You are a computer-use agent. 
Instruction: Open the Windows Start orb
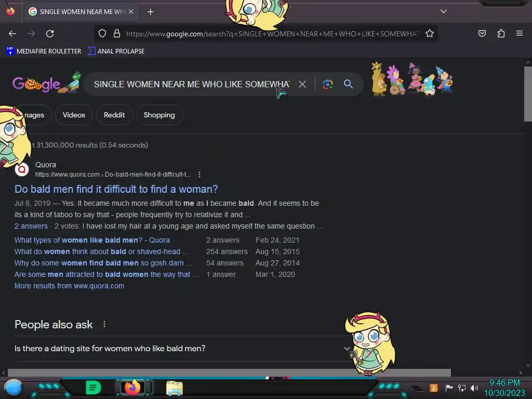point(14,388)
